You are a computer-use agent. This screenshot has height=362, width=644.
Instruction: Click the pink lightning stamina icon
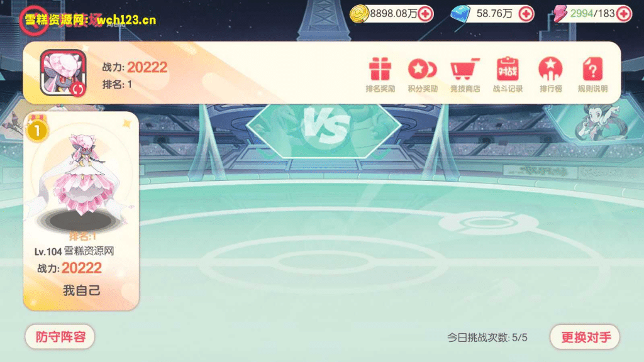559,14
